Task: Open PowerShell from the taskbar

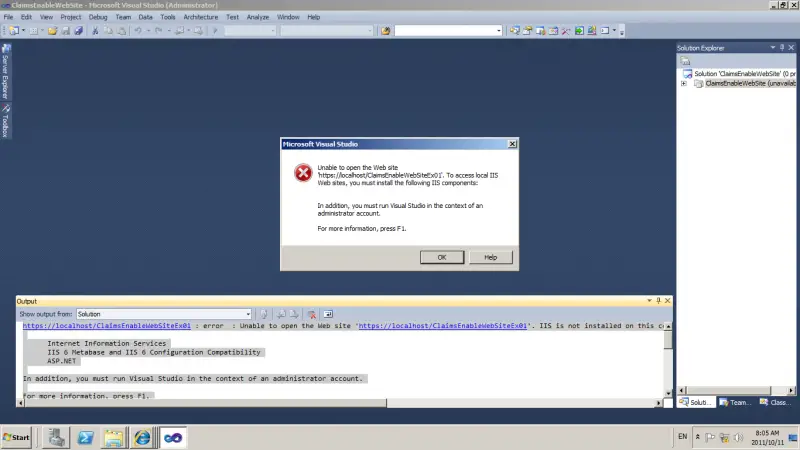Action: (x=85, y=438)
